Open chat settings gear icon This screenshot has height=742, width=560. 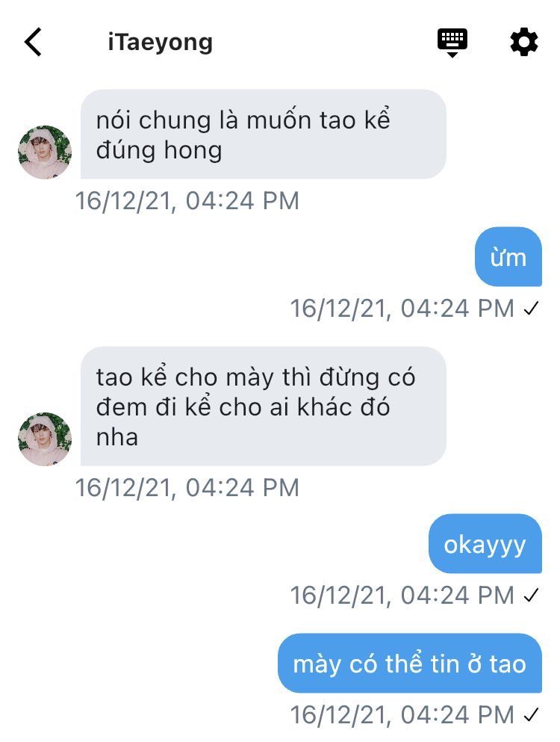point(524,42)
